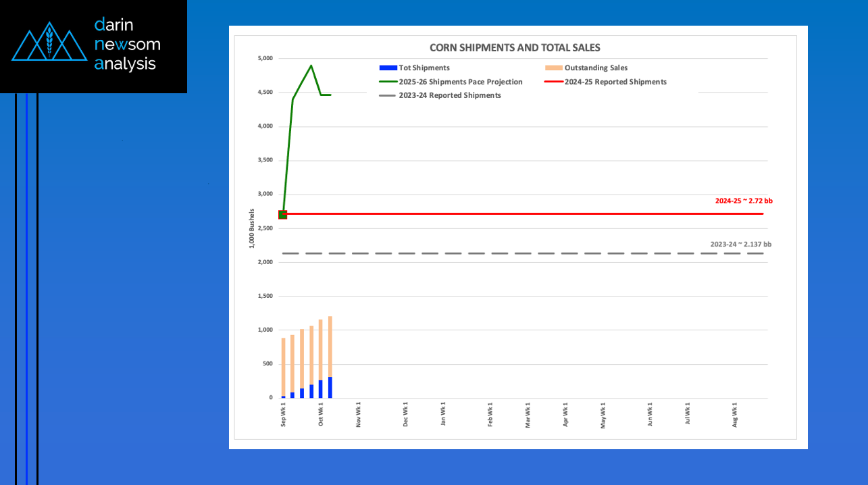
Task: Select the gray 2023-24 Reported Shipments legend dash
Action: [388, 96]
